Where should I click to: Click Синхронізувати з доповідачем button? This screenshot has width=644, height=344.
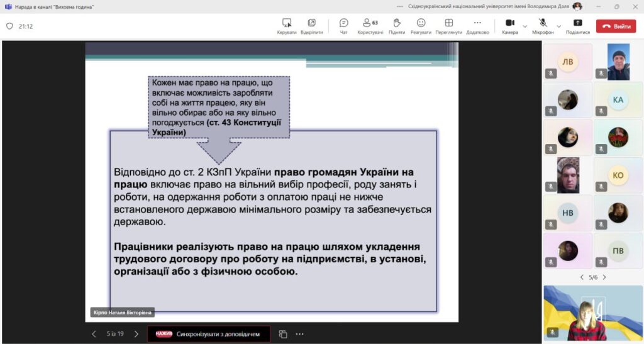(209, 334)
